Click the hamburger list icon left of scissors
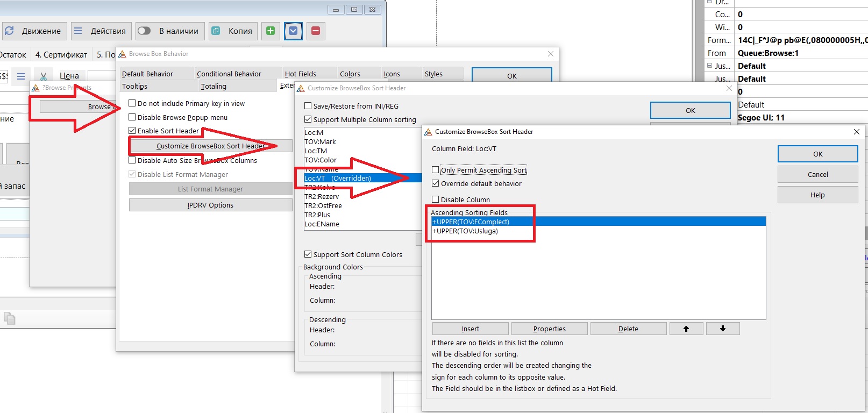The image size is (868, 413). tap(21, 76)
